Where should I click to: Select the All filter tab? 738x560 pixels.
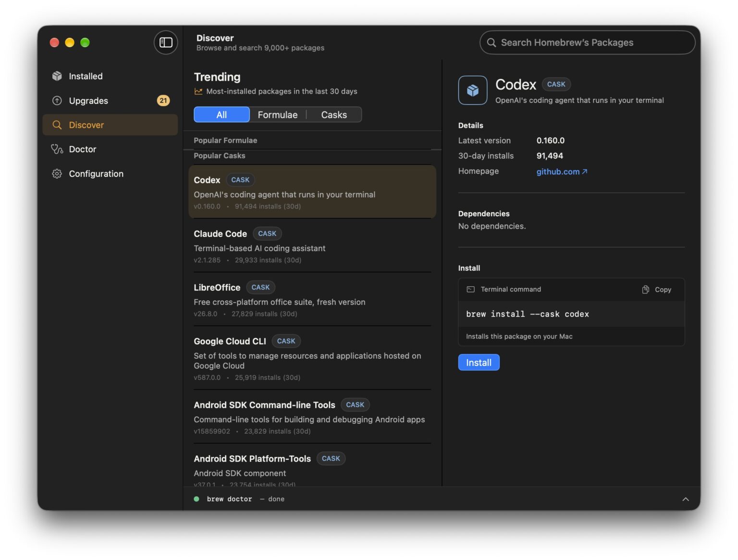221,115
